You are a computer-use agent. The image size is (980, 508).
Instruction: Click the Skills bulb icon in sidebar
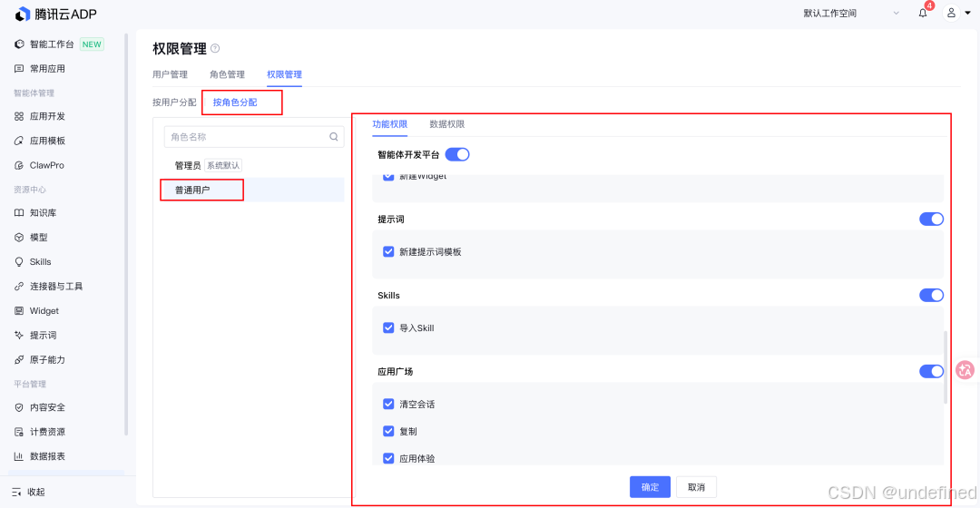(x=19, y=262)
